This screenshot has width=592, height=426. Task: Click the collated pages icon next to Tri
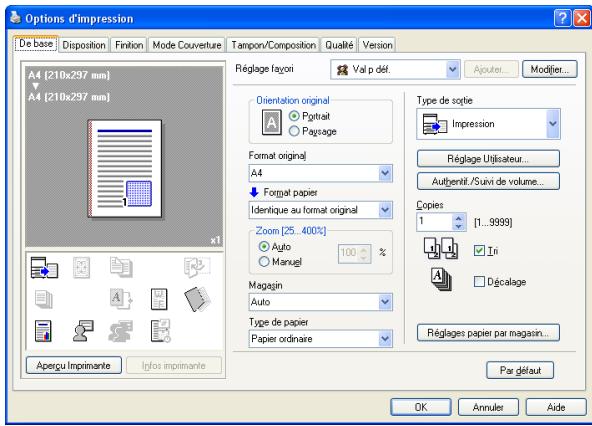(441, 248)
